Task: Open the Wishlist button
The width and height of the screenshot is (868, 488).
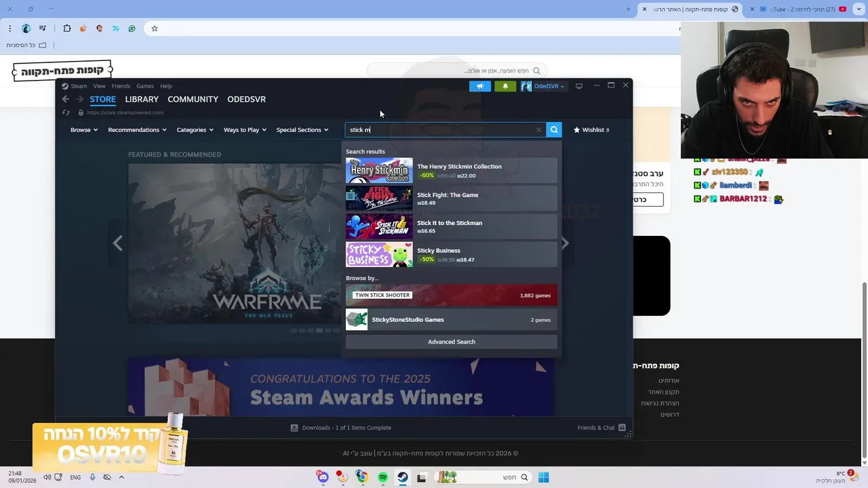Action: (x=591, y=129)
